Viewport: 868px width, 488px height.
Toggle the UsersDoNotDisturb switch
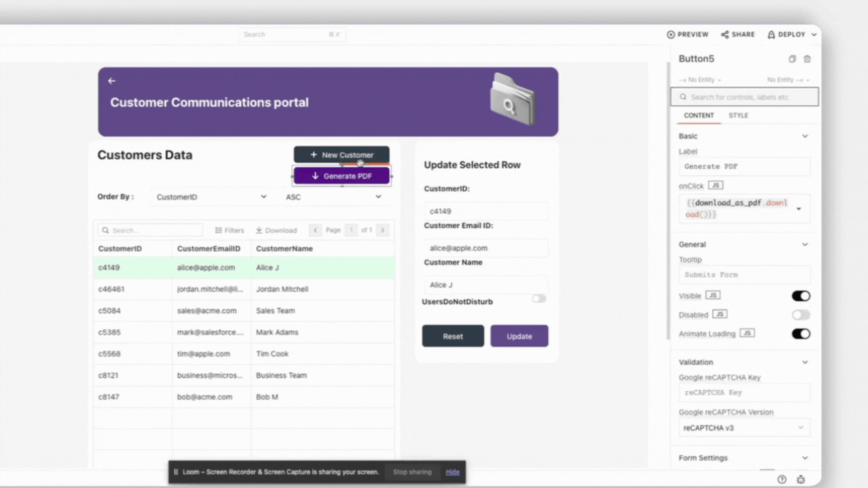[538, 299]
